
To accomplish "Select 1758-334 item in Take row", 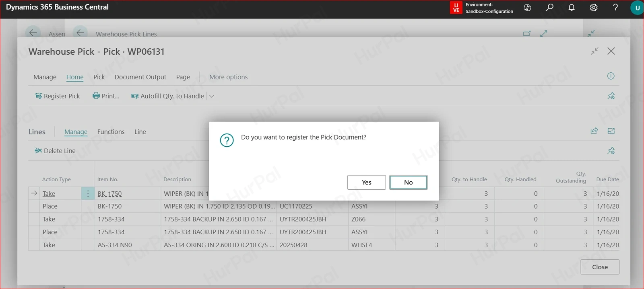I will pyautogui.click(x=111, y=219).
